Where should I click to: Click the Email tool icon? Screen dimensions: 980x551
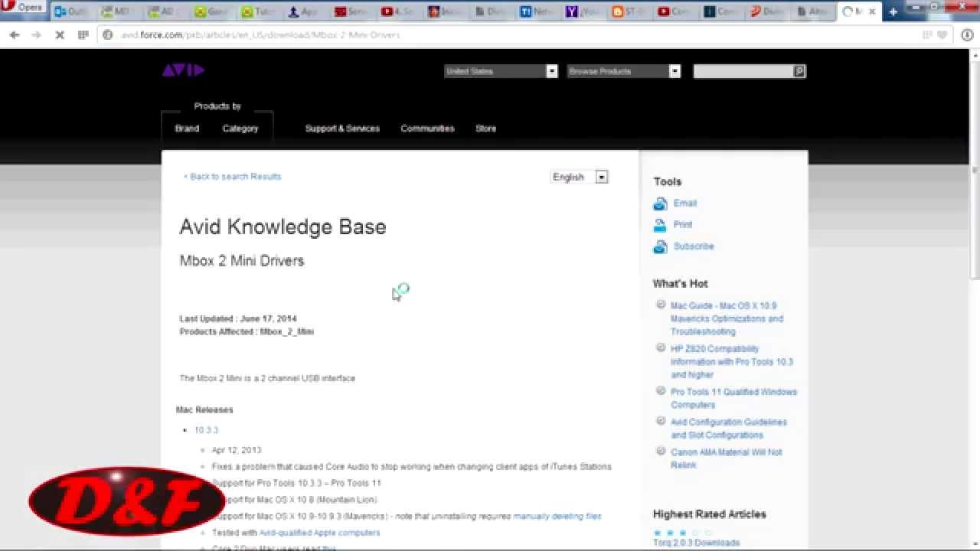660,204
